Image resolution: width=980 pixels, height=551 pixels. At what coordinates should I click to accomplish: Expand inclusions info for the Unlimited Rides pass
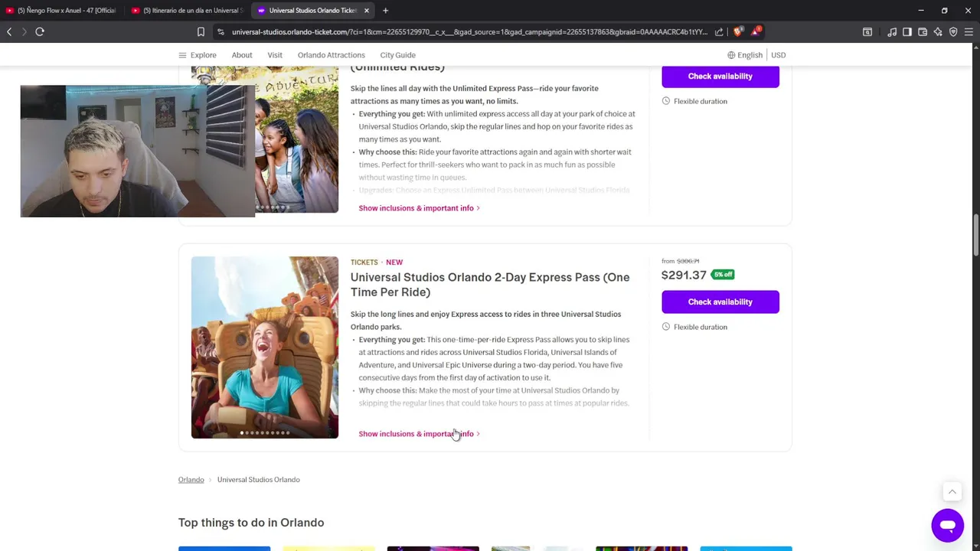pos(419,208)
